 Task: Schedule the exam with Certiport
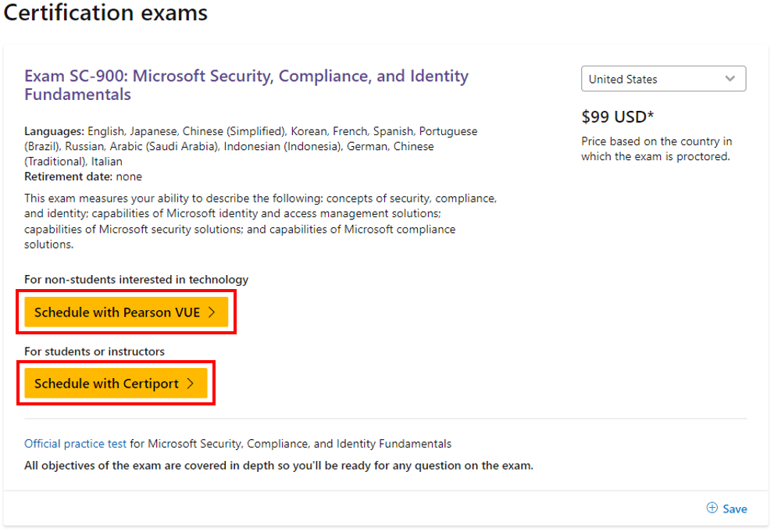[116, 384]
